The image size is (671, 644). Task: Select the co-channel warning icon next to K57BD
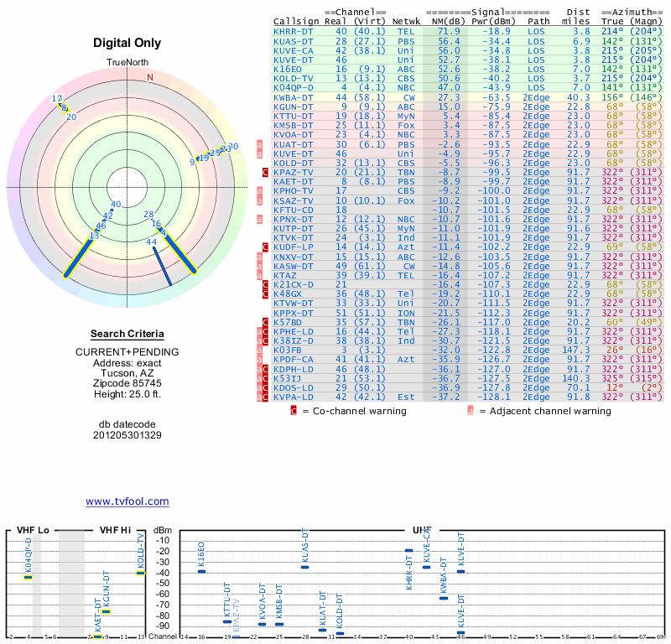265,321
